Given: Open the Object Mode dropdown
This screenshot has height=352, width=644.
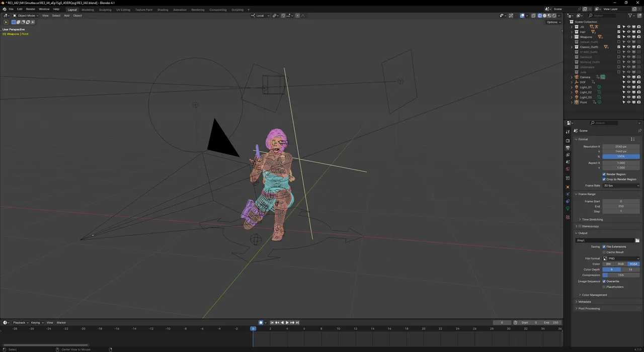Looking at the screenshot, I should point(26,16).
